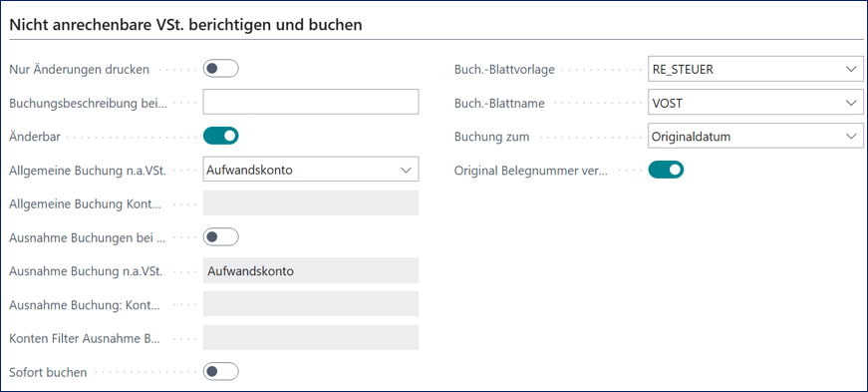
Task: Click Buchungsbeschreibung bei input field
Action: click(311, 103)
